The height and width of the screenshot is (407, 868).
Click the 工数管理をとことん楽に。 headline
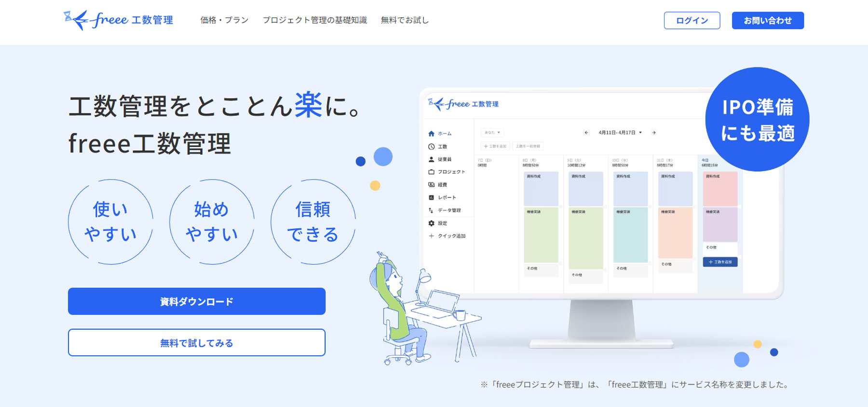pyautogui.click(x=215, y=105)
